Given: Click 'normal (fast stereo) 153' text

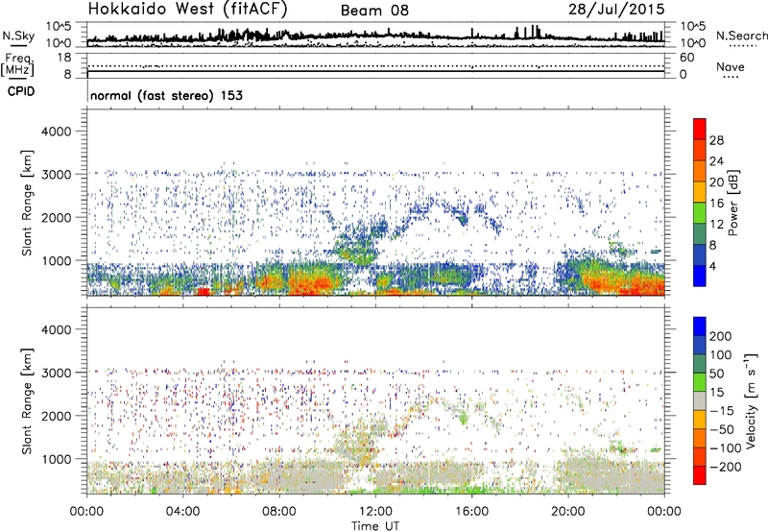Looking at the screenshot, I should point(166,95).
